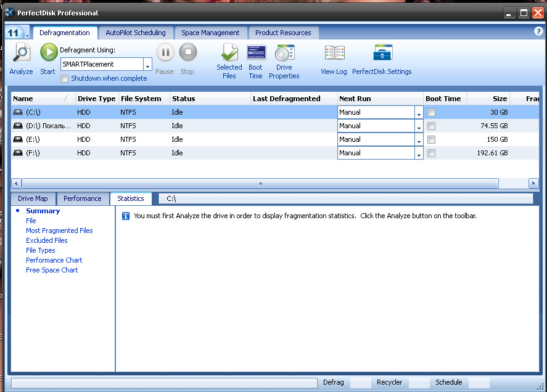547x392 pixels.
Task: Check Boot Time box for D:\ drive
Action: 431,126
